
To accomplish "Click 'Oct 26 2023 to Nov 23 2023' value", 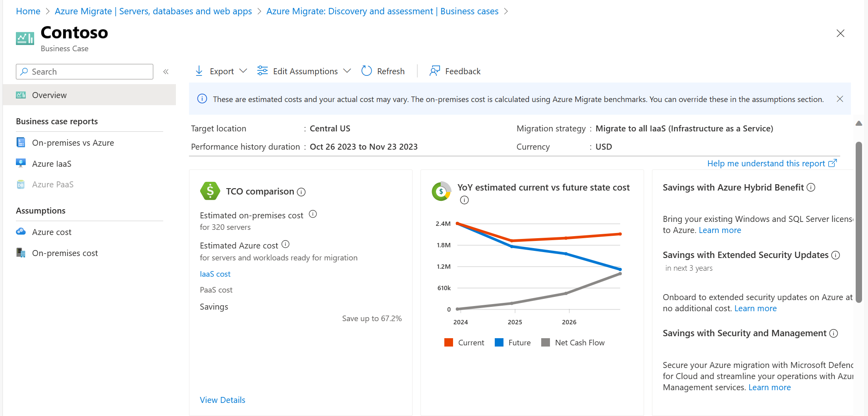I will pyautogui.click(x=364, y=147).
